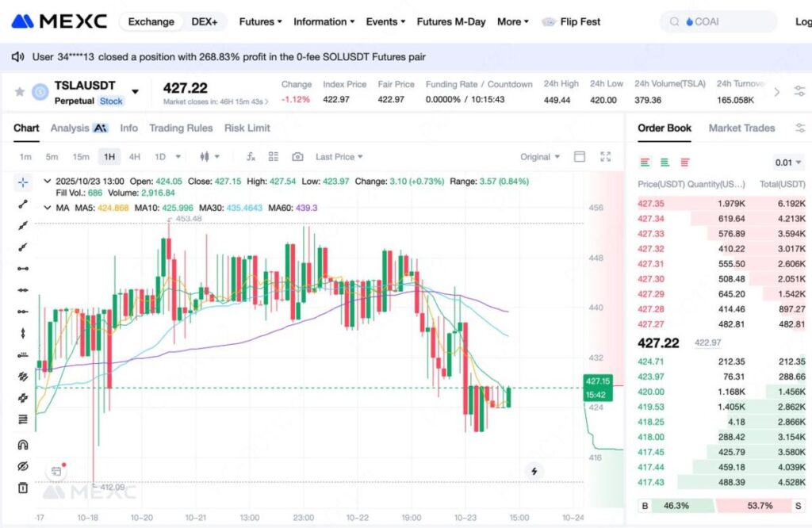Show buy orders only in order book
The width and height of the screenshot is (812, 528).
(x=665, y=163)
